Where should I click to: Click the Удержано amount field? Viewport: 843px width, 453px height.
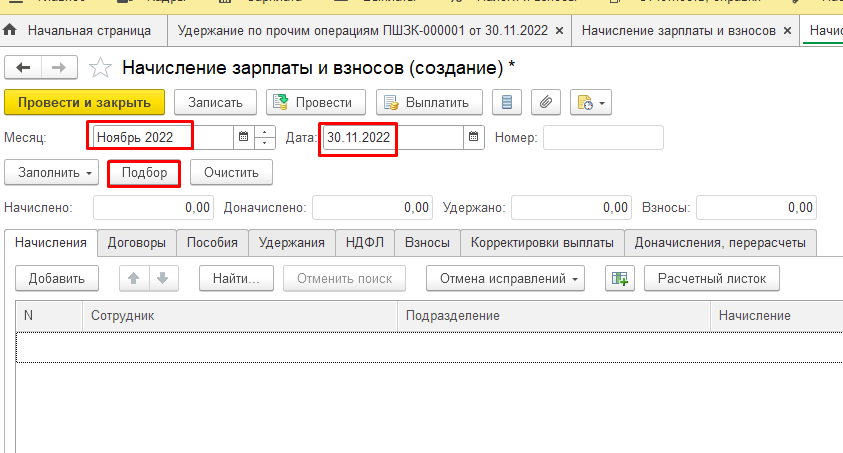pos(571,207)
